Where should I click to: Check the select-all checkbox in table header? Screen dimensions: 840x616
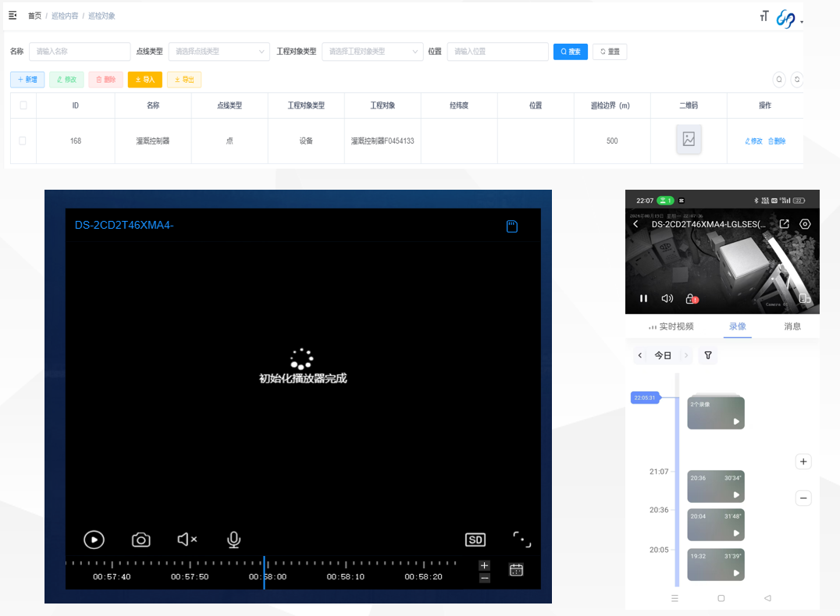(x=23, y=105)
